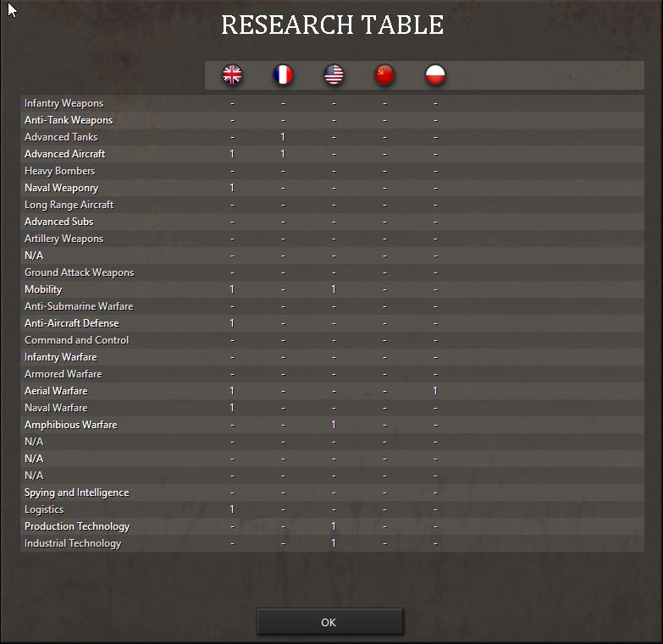663x644 pixels.
Task: Click the Soviet Union flag icon
Action: pos(384,74)
